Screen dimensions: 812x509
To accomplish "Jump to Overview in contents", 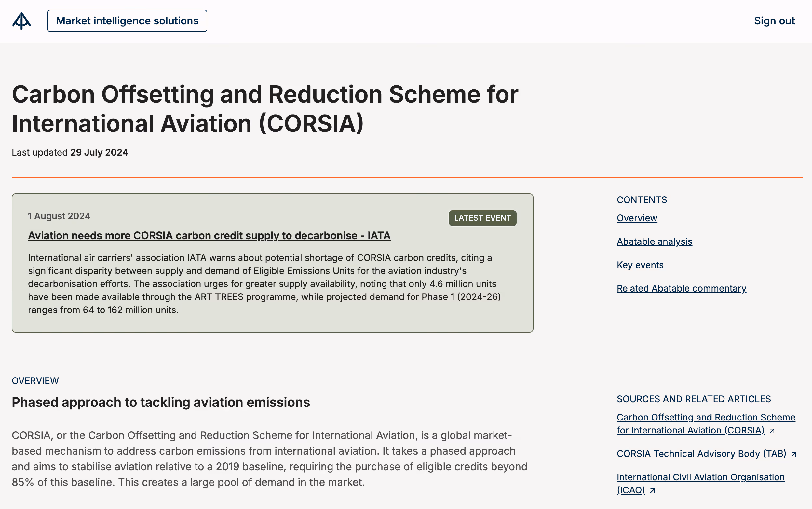I will tap(637, 218).
